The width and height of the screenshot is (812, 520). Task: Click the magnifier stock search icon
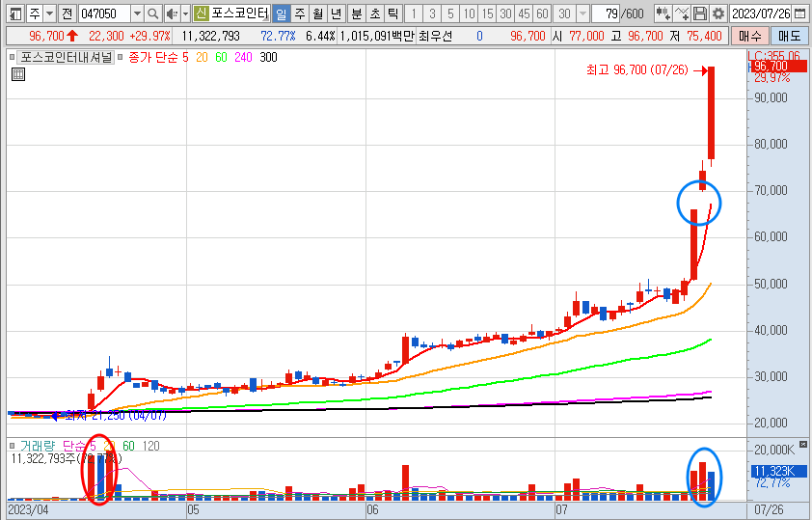click(152, 14)
